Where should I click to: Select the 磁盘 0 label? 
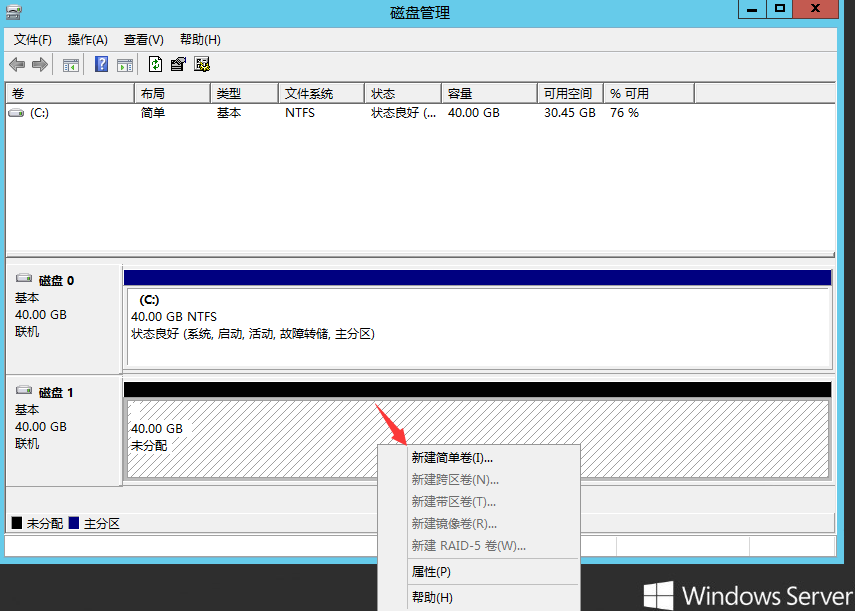[x=56, y=281]
